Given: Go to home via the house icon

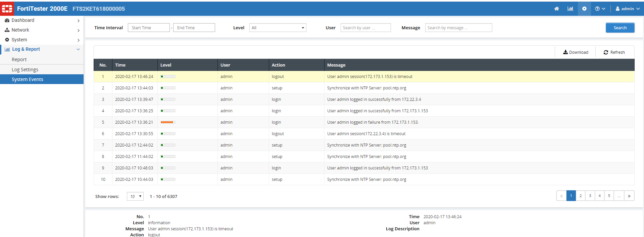Looking at the screenshot, I should (556, 9).
